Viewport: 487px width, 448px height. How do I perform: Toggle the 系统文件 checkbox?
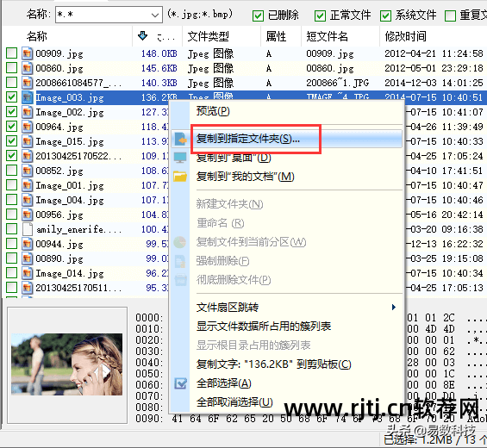[x=385, y=16]
